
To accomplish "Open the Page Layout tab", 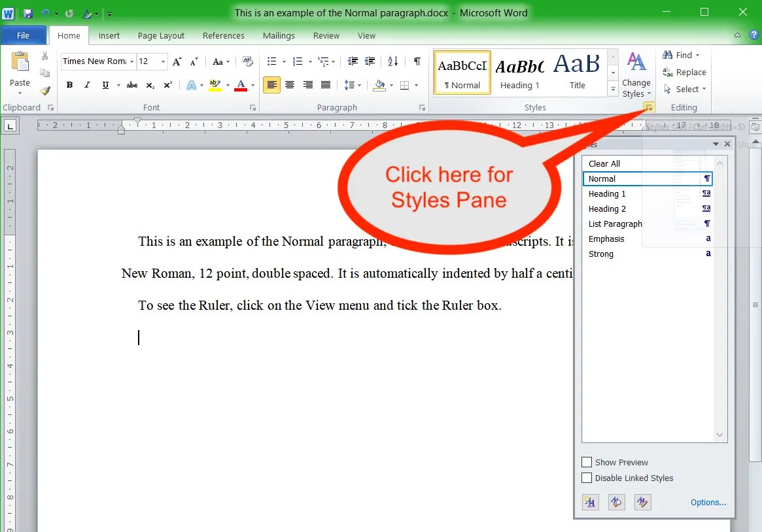I will pyautogui.click(x=161, y=35).
